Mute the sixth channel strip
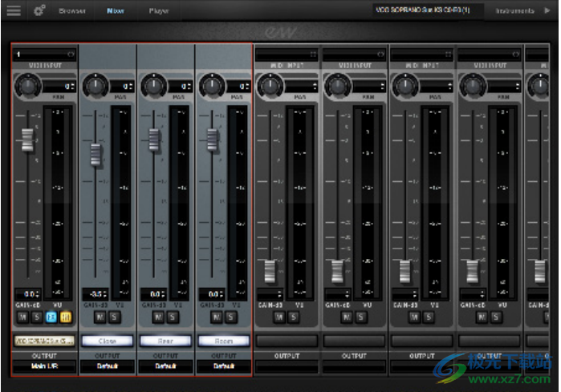The image size is (561, 392). (x=347, y=317)
